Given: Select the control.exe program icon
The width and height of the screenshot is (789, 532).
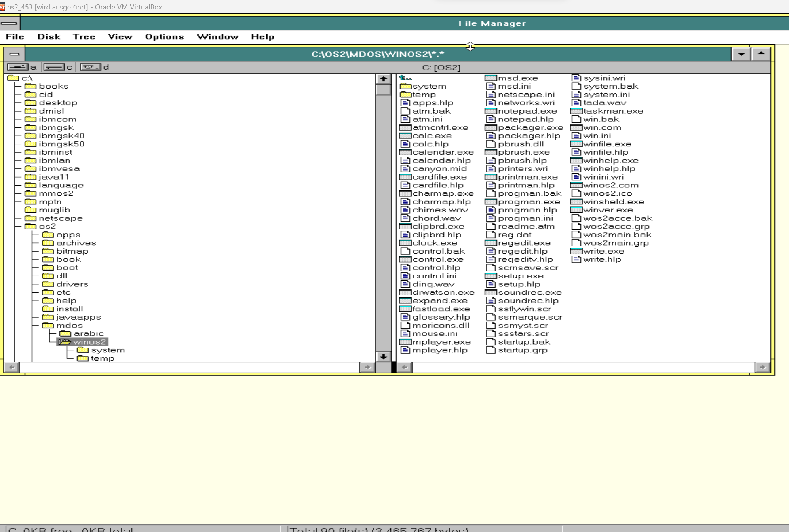Looking at the screenshot, I should click(405, 259).
